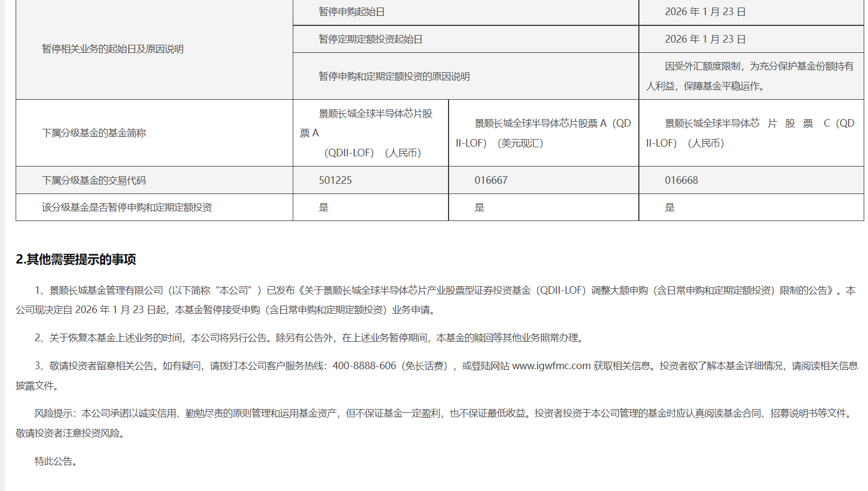The height and width of the screenshot is (491, 868).
Task: Open the website www.igwfmc.com
Action: coord(552,366)
